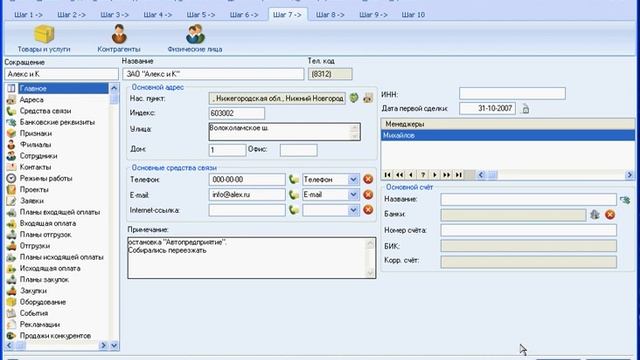Go to next manager record
Image resolution: width=640 pixels, height=360 pixels.
click(x=435, y=175)
